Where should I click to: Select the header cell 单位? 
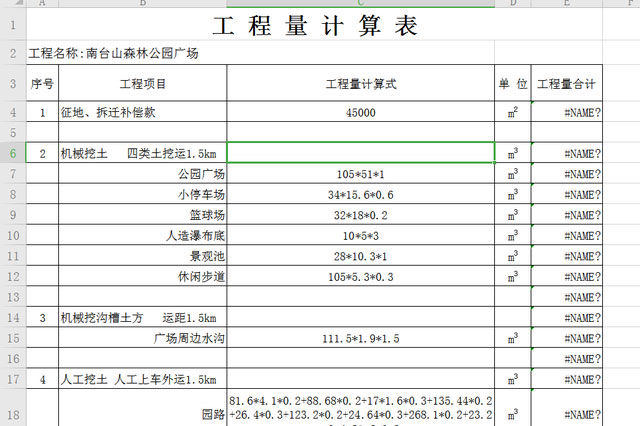[x=513, y=83]
